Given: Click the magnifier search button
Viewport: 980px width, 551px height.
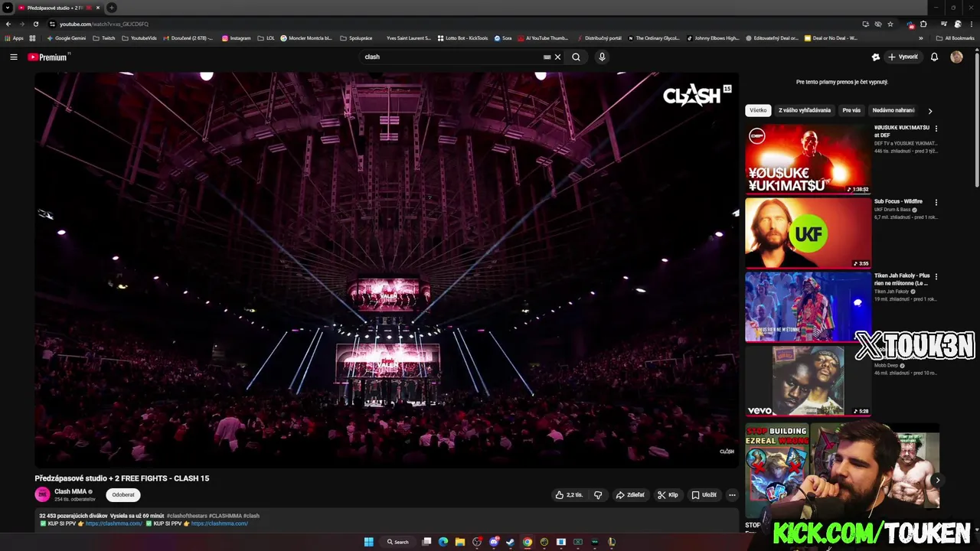Looking at the screenshot, I should 576,57.
